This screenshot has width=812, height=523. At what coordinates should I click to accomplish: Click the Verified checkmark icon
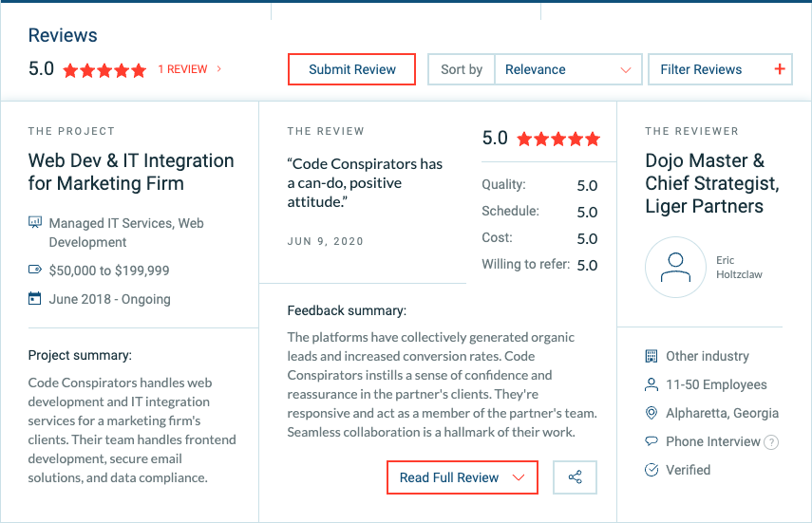[651, 470]
